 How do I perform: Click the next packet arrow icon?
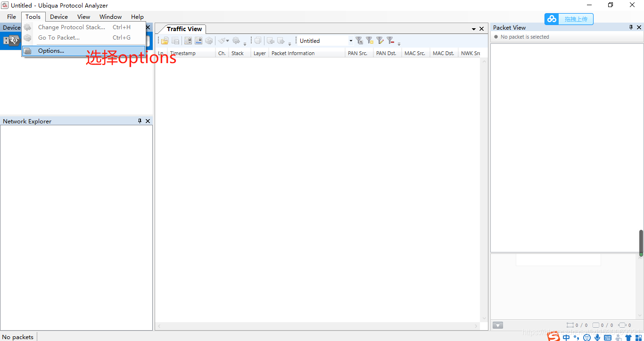281,41
